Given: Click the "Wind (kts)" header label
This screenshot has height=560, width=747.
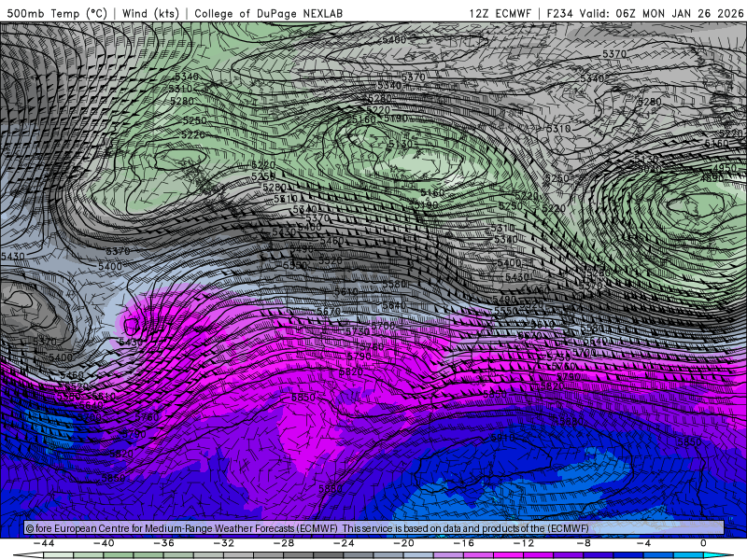Looking at the screenshot, I should [150, 13].
